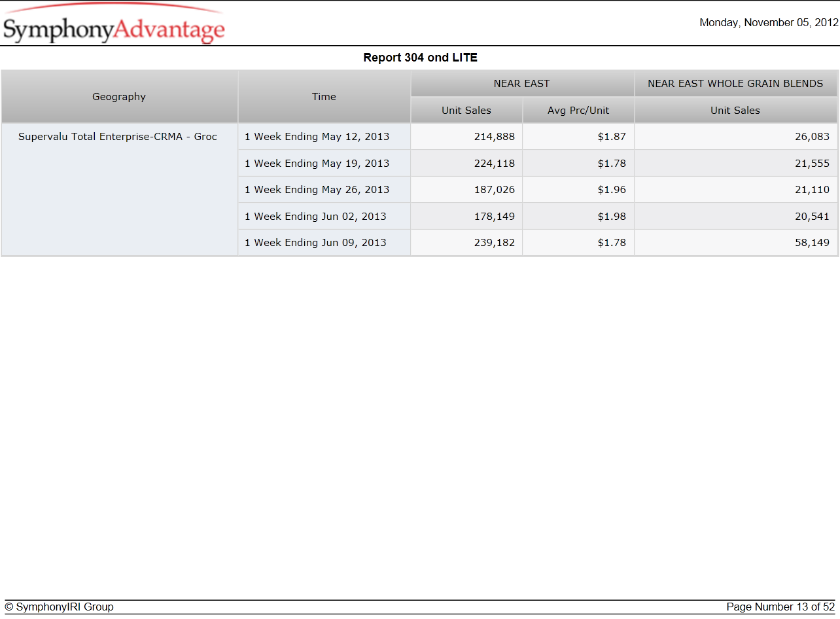Click the NEAR EAST group header

click(522, 84)
